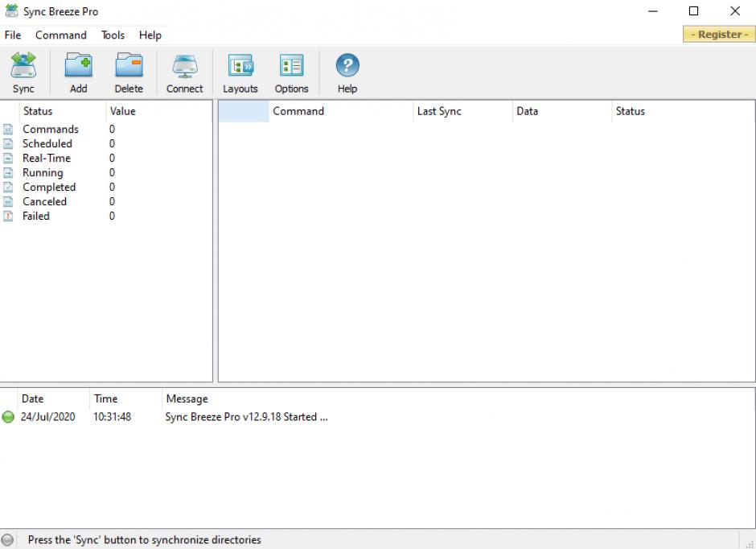Open the Help menu
The height and width of the screenshot is (549, 756).
click(x=150, y=35)
